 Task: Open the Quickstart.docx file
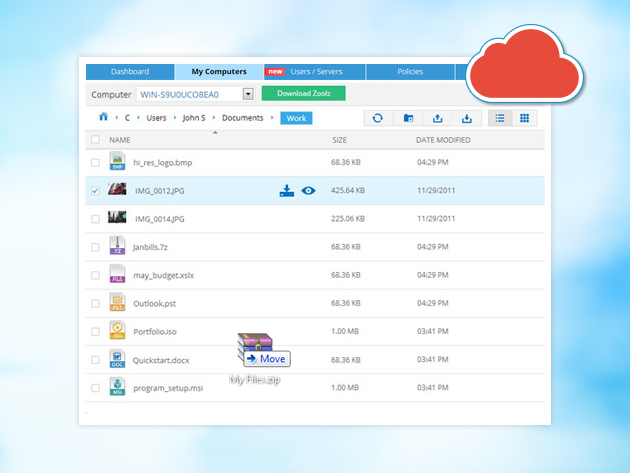point(160,359)
